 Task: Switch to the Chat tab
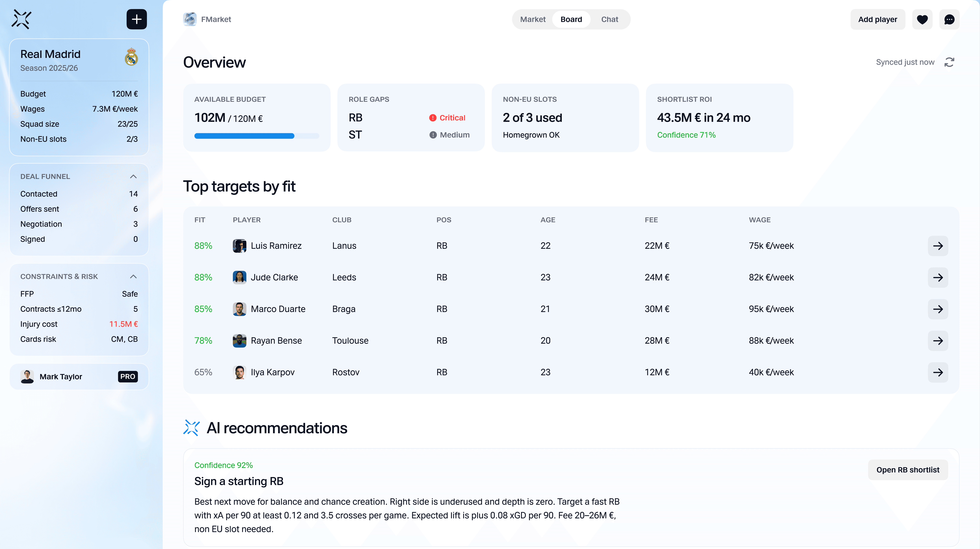tap(609, 19)
